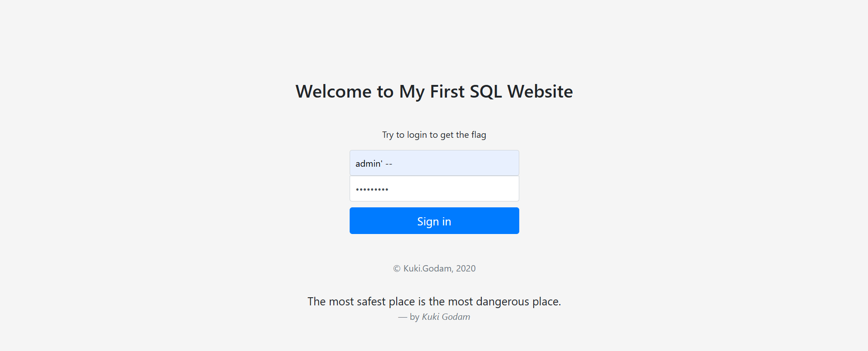The image size is (868, 351).
Task: Focus the username field containing admin' --
Action: tap(434, 163)
